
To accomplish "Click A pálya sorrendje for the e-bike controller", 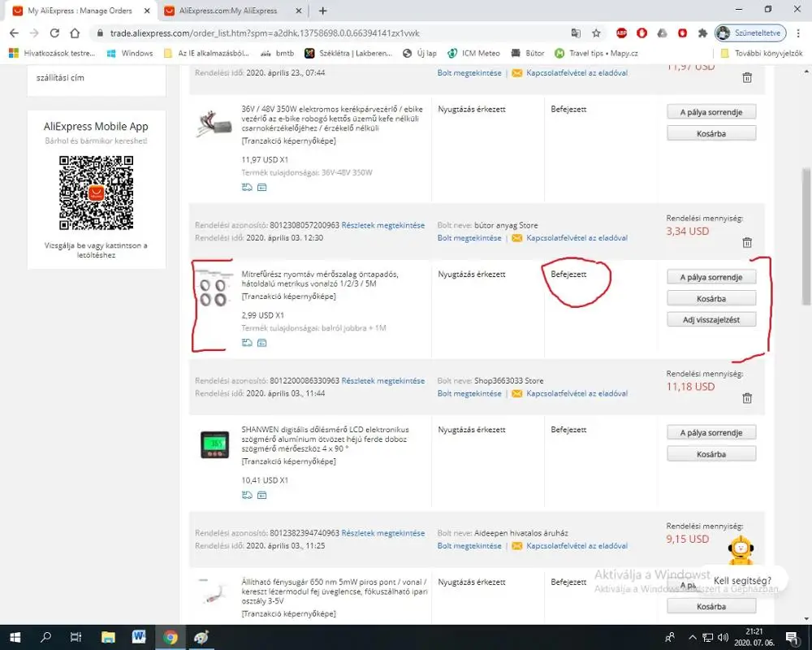I will click(x=711, y=112).
